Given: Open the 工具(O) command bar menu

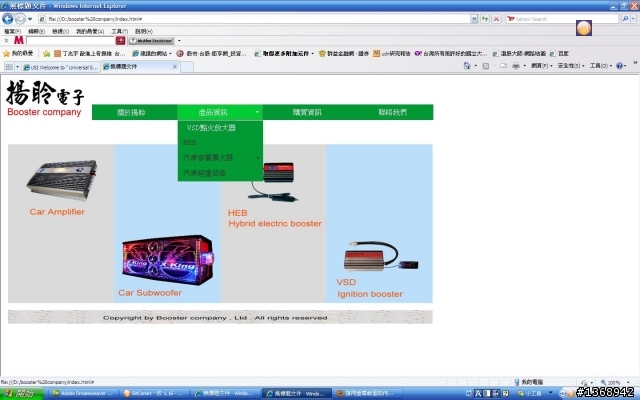Looking at the screenshot, I should [x=601, y=66].
